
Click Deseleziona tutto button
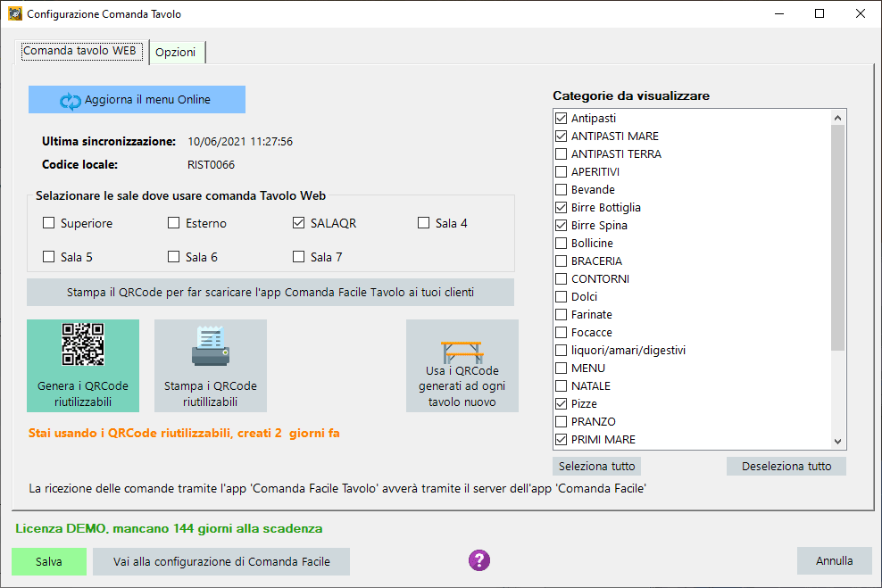786,466
